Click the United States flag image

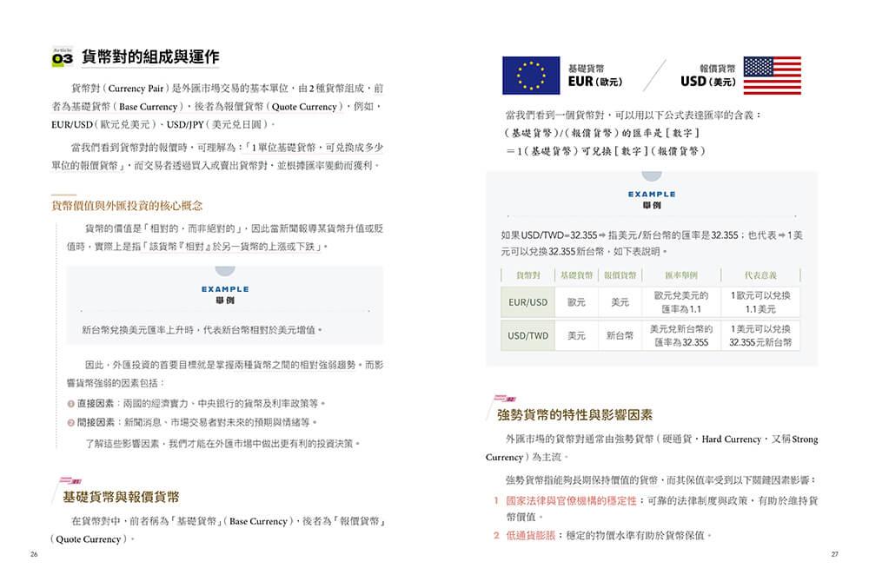pyautogui.click(x=772, y=76)
